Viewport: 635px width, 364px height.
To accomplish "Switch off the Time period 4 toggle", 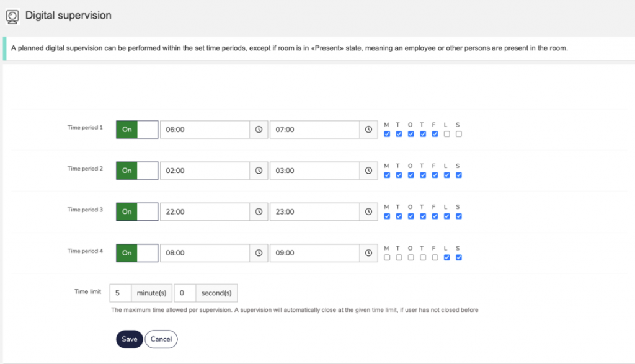I will 137,252.
